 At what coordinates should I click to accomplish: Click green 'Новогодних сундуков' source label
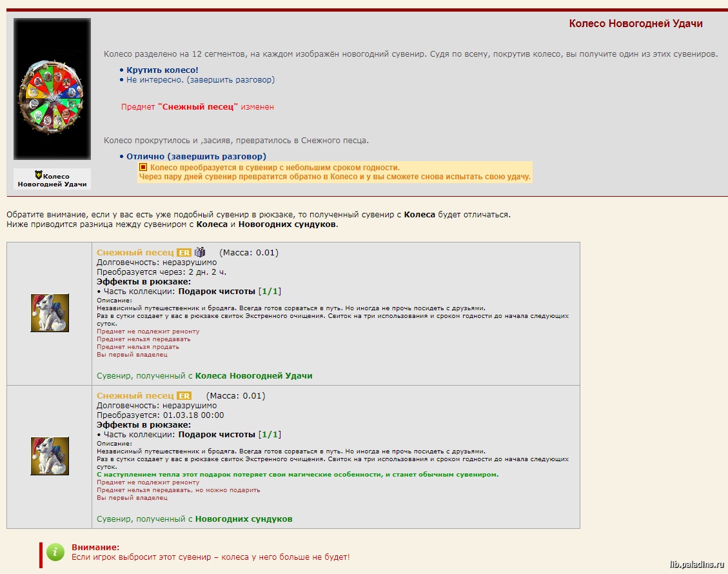pos(243,519)
